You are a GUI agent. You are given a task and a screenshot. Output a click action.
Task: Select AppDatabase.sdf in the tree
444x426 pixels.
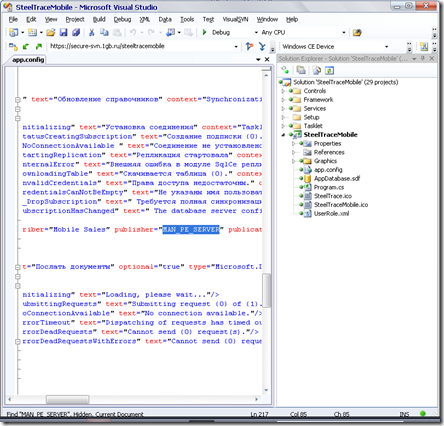(337, 178)
